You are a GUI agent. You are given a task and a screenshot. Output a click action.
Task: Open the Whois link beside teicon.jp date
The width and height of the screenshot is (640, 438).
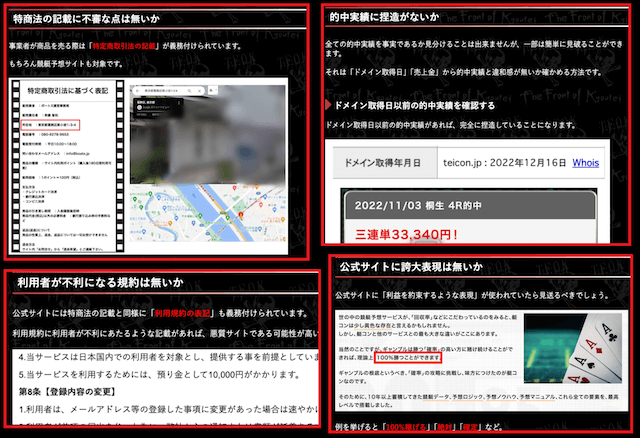[x=585, y=163]
